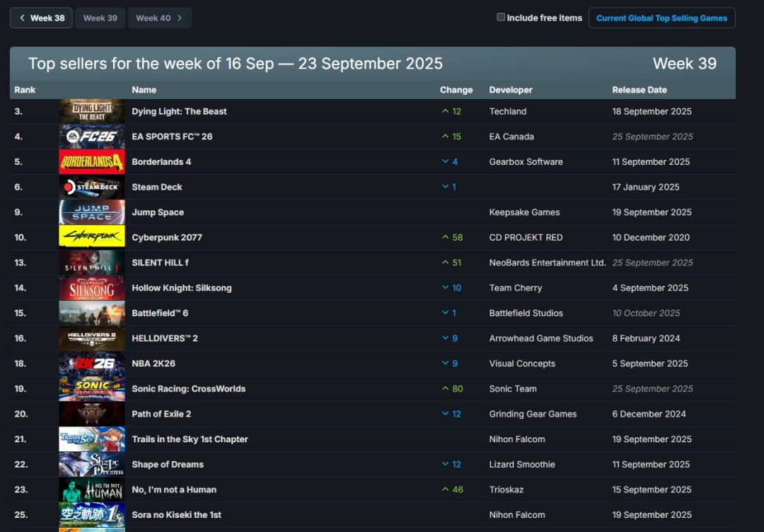Open Current Global Top Selling Games
The image size is (764, 532).
tap(661, 18)
